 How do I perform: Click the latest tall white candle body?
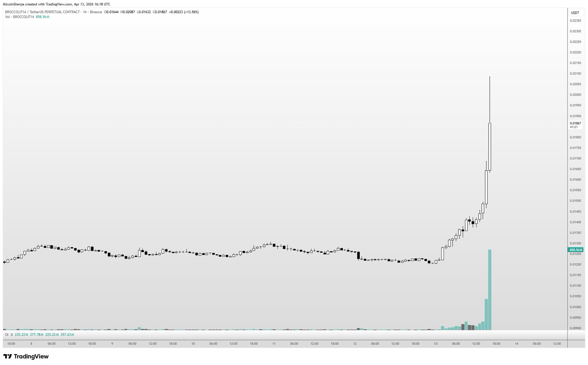490,147
